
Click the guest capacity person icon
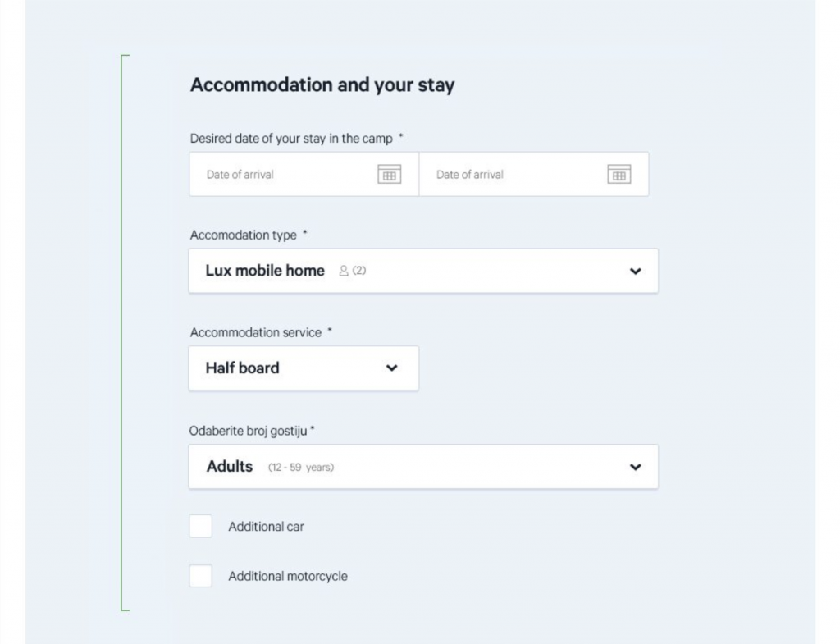coord(344,271)
